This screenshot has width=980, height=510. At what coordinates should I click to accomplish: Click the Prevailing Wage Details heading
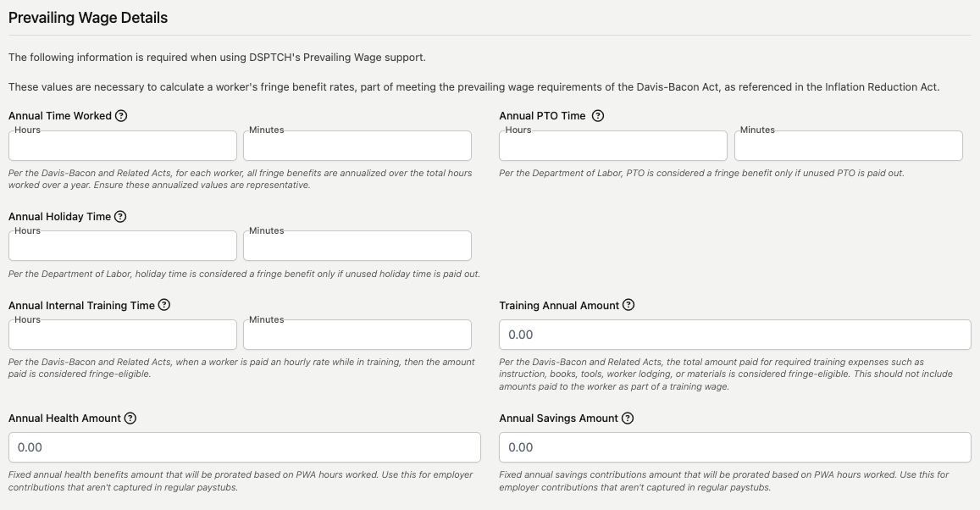88,18
